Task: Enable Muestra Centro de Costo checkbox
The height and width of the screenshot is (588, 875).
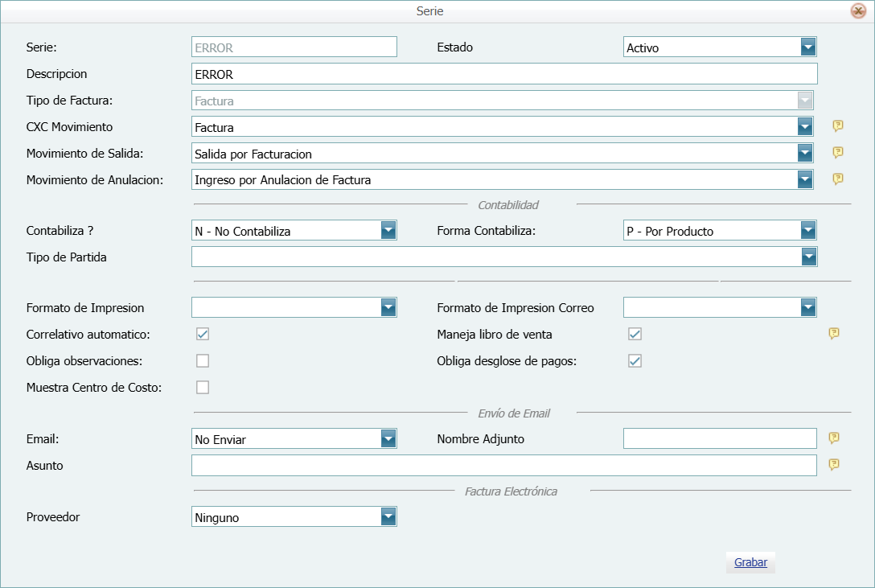Action: click(x=203, y=387)
